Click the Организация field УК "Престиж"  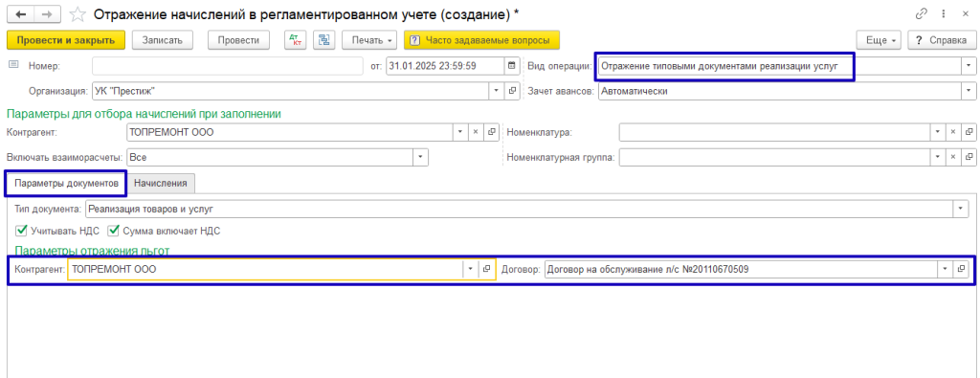[x=291, y=91]
